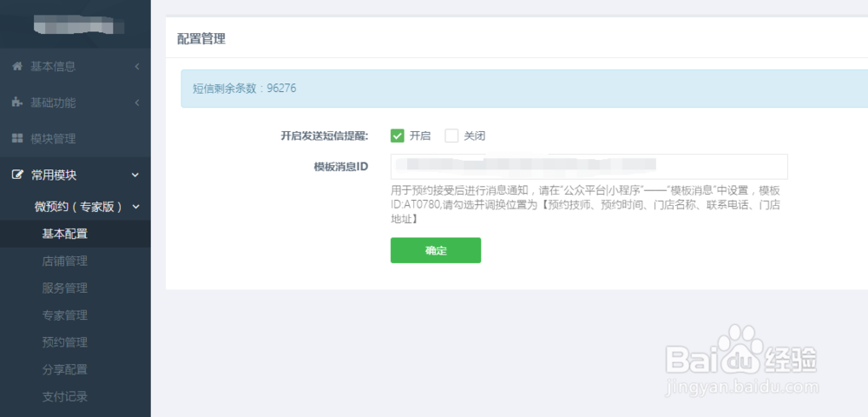Click the 短信剩余条数：96276 notice

[x=524, y=89]
